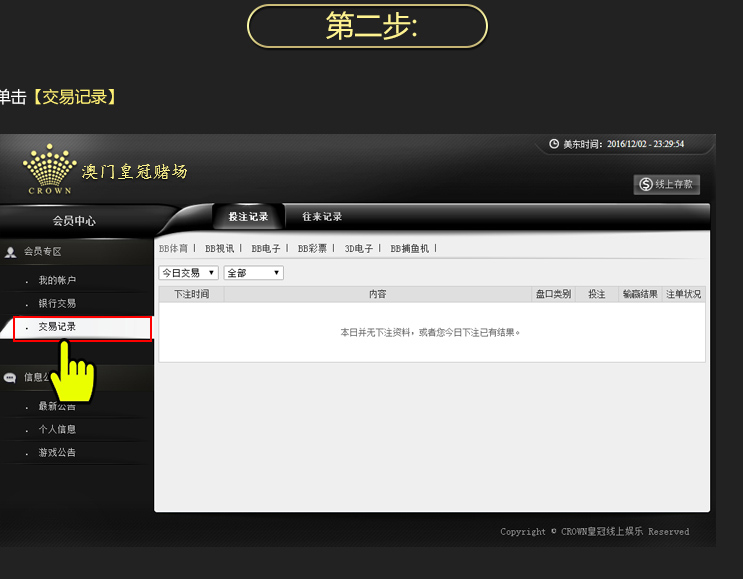Select the BB体育 category link

coord(173,248)
